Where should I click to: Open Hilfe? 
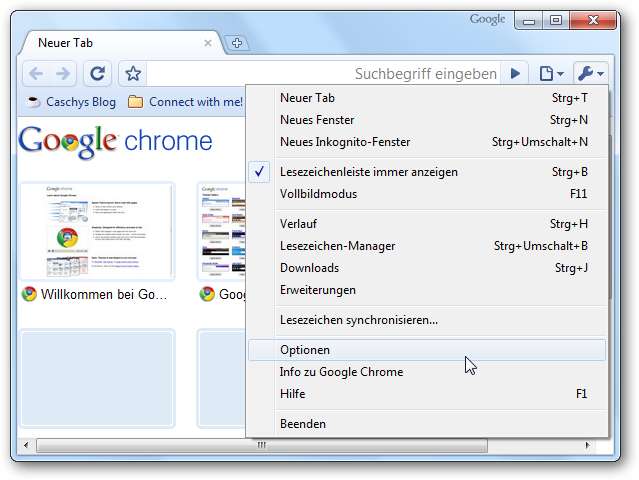tap(427, 394)
